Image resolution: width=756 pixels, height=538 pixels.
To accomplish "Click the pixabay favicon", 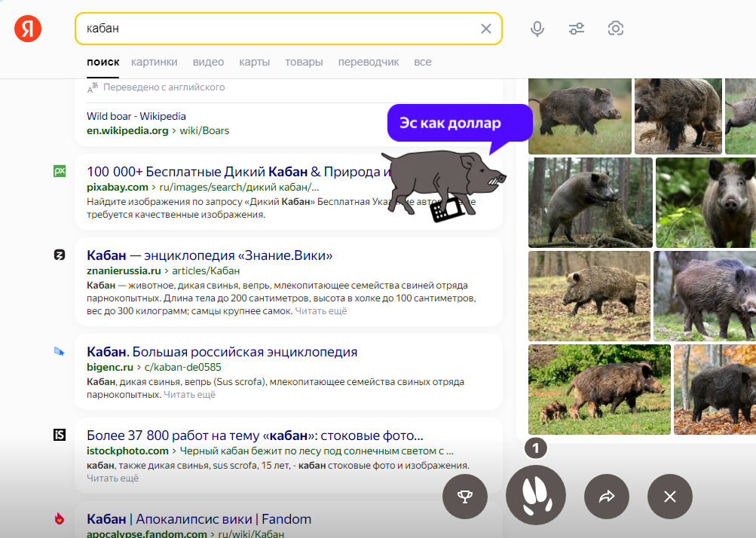I will (x=60, y=171).
